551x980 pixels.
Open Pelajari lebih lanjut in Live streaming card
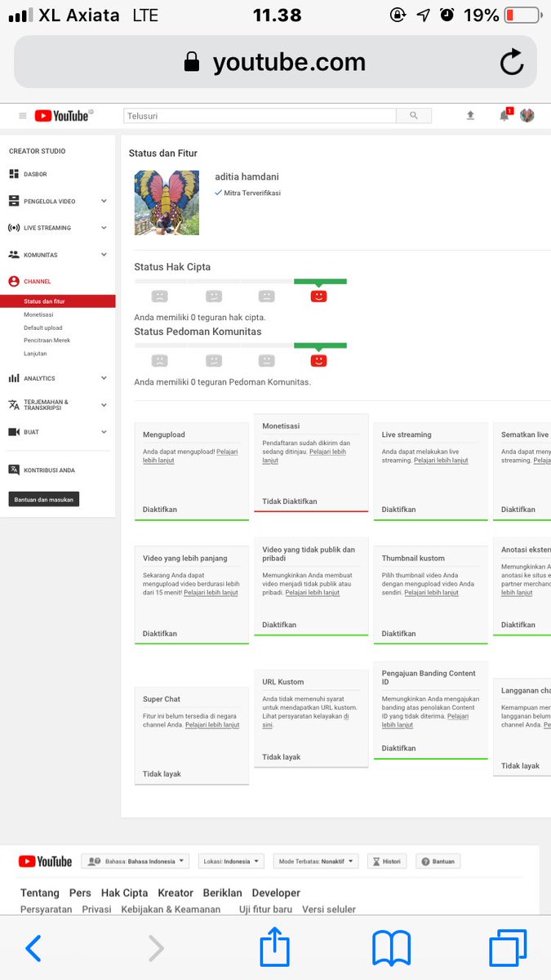pos(441,460)
